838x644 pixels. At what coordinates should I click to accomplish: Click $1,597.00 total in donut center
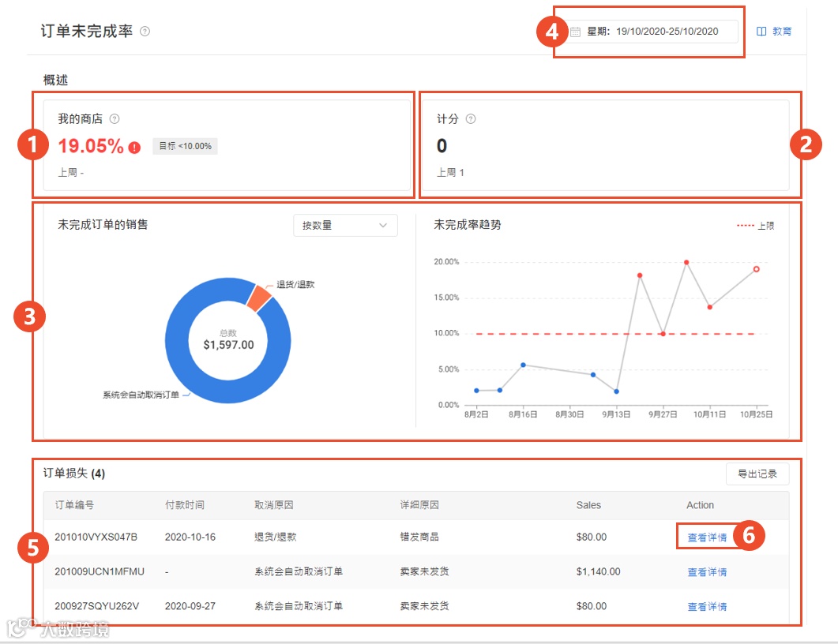click(x=228, y=345)
